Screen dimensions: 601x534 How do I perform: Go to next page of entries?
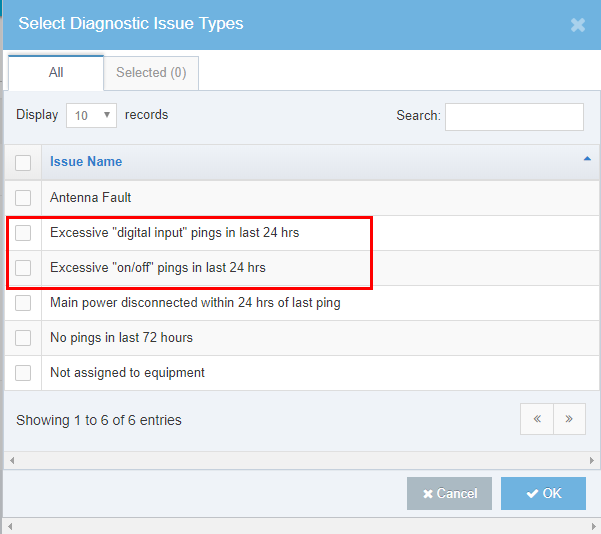[x=569, y=420]
